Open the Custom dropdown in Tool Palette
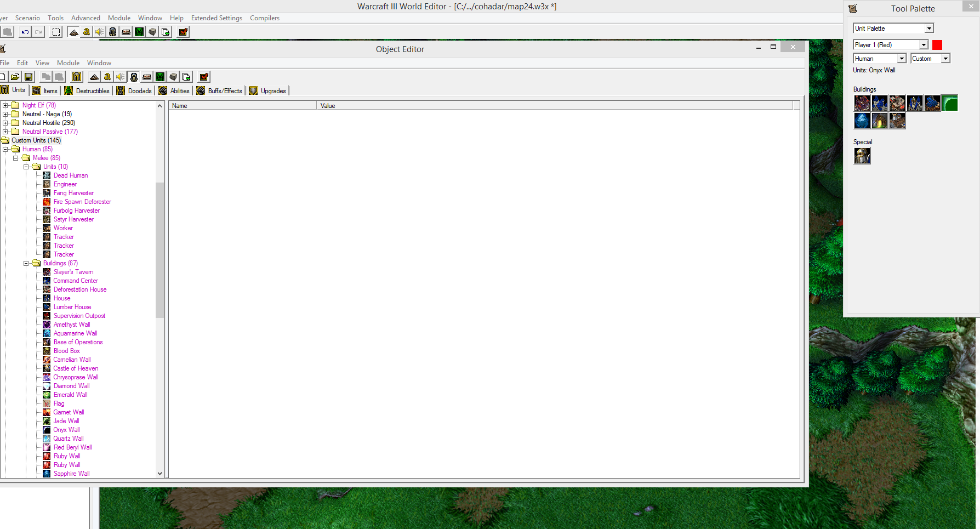This screenshot has width=980, height=529. pos(930,59)
